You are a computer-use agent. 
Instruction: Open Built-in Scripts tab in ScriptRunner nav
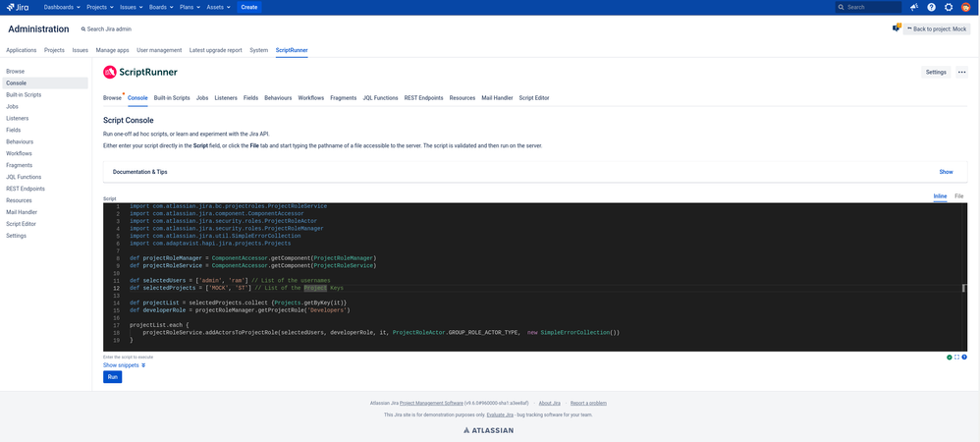click(172, 98)
